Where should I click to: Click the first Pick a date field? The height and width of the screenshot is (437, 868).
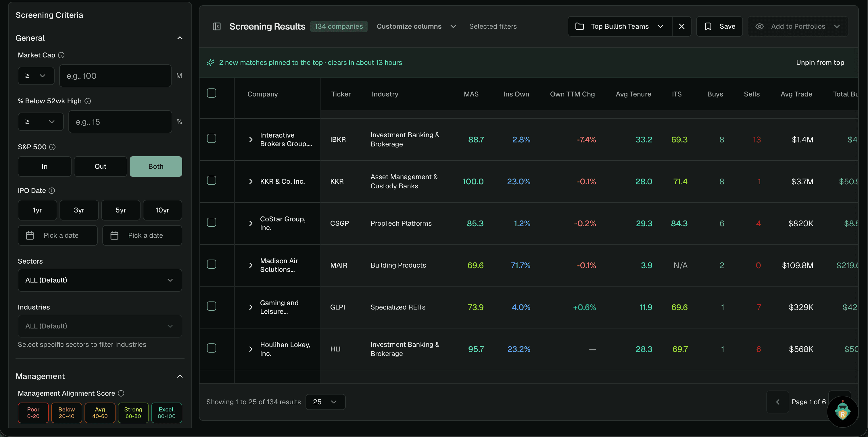coord(57,235)
